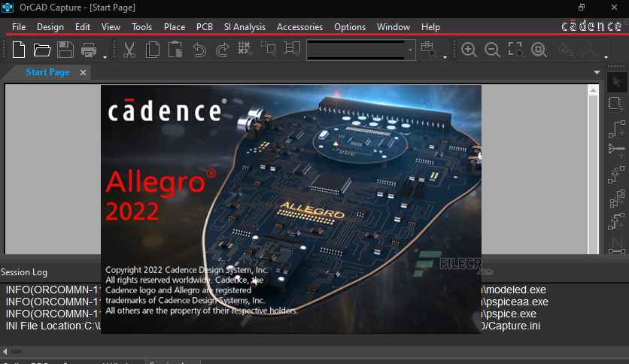Click the Zoom to fit area icon
The image size is (629, 364).
click(515, 50)
